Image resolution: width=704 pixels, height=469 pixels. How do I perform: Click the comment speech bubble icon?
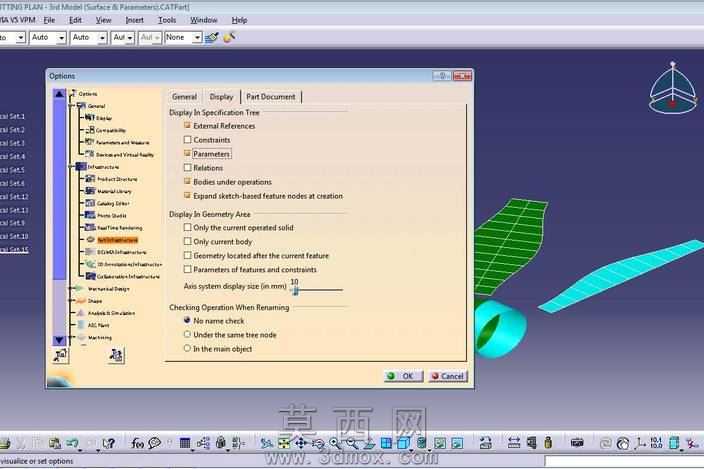coord(154,443)
